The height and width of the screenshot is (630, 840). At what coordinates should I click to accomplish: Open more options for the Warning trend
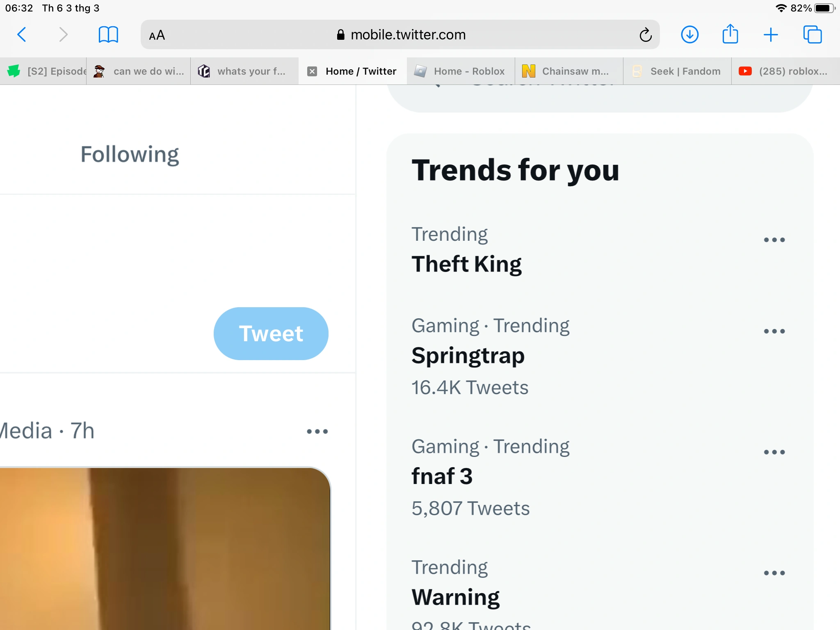774,573
